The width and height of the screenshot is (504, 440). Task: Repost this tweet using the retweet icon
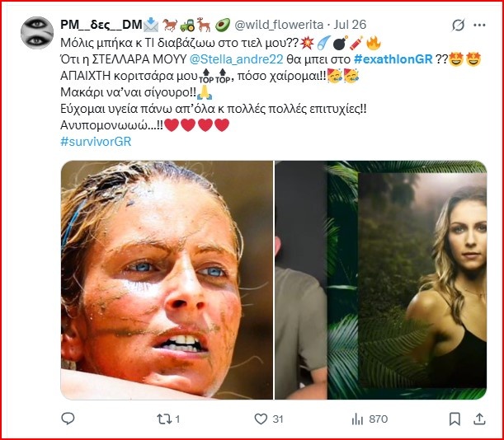163,419
